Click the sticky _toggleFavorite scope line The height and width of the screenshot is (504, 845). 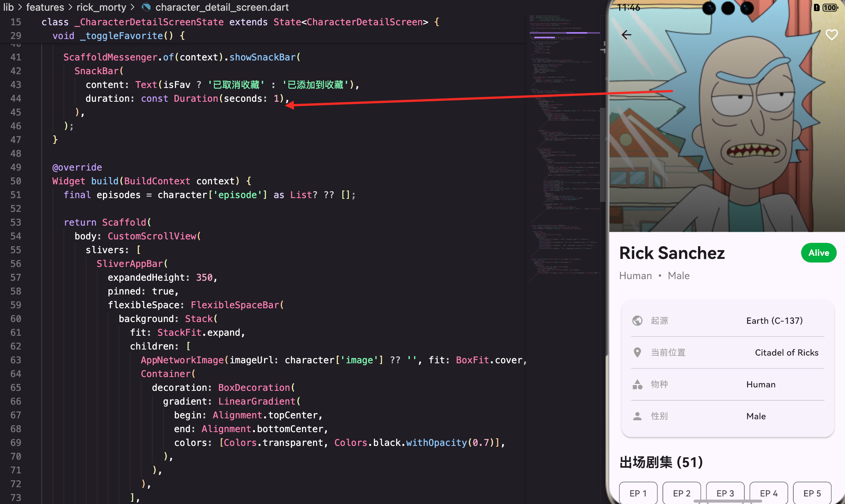click(119, 36)
